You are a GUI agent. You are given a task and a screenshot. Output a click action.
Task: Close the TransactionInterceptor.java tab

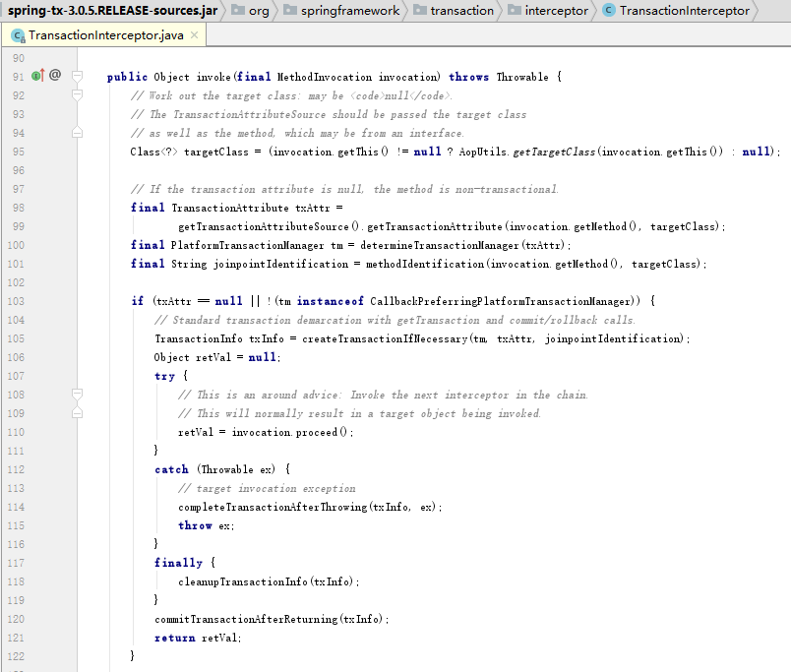[194, 35]
